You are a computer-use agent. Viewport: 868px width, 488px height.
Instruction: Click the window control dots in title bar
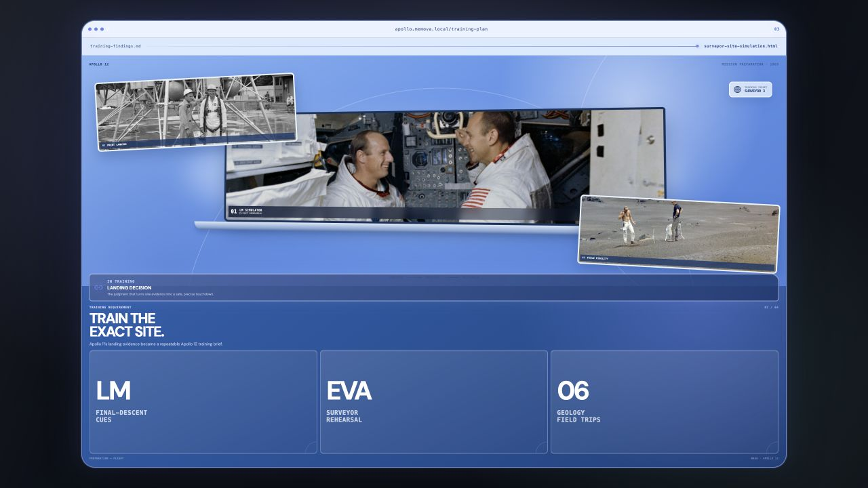click(x=96, y=29)
